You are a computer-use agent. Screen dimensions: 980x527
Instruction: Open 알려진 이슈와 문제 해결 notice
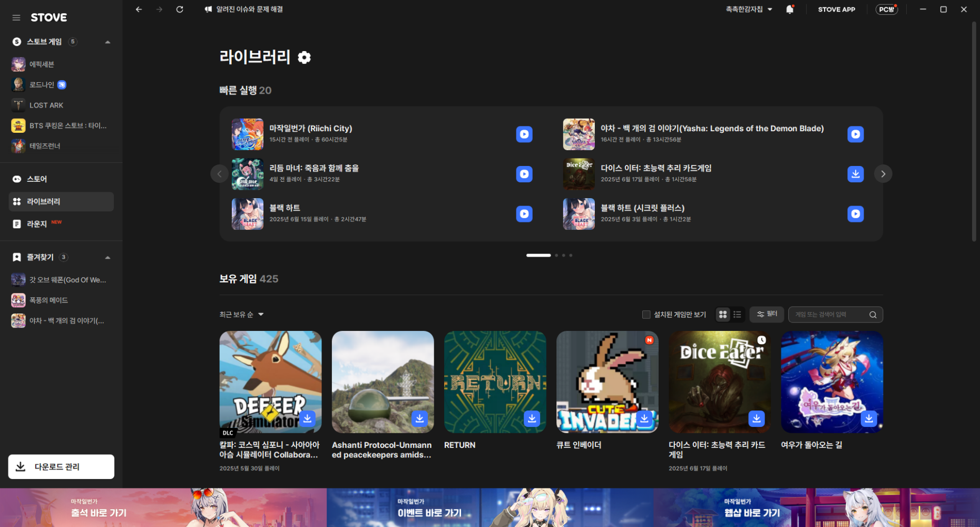pyautogui.click(x=243, y=9)
